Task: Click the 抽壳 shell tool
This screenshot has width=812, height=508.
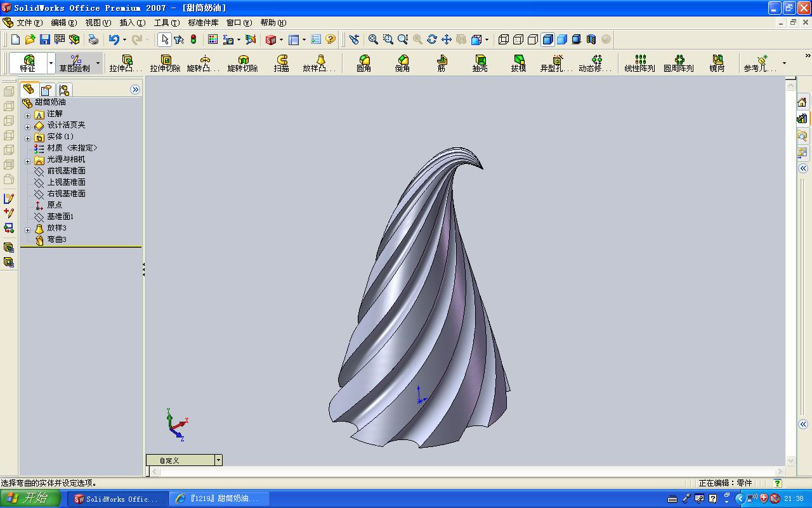Action: click(480, 63)
